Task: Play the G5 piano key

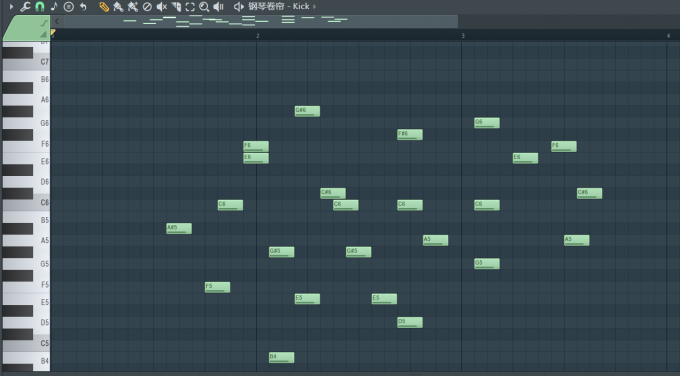Action: 41,264
